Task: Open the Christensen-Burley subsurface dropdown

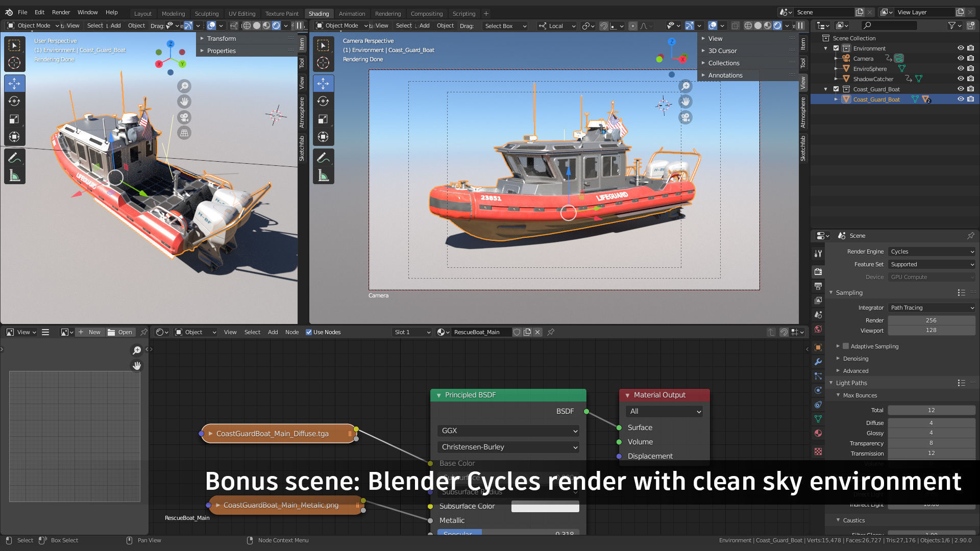Action: [x=508, y=447]
